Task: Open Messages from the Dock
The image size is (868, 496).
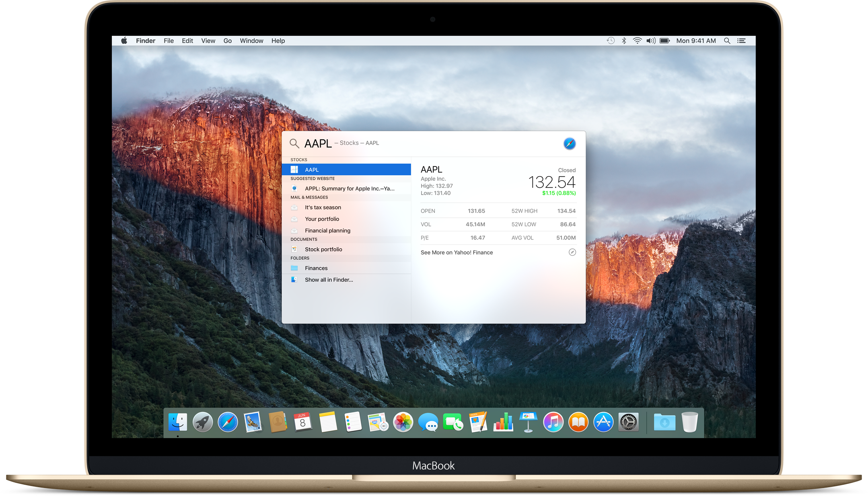Action: 428,422
